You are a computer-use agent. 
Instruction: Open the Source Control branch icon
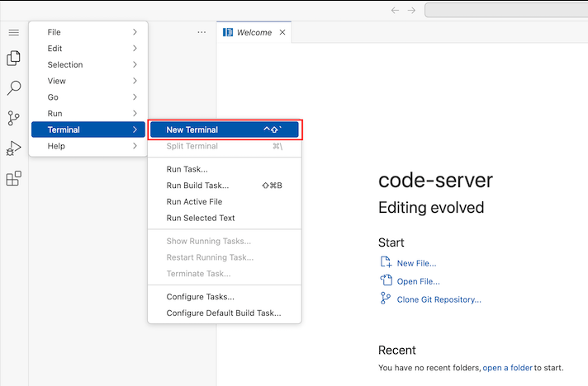tap(14, 118)
